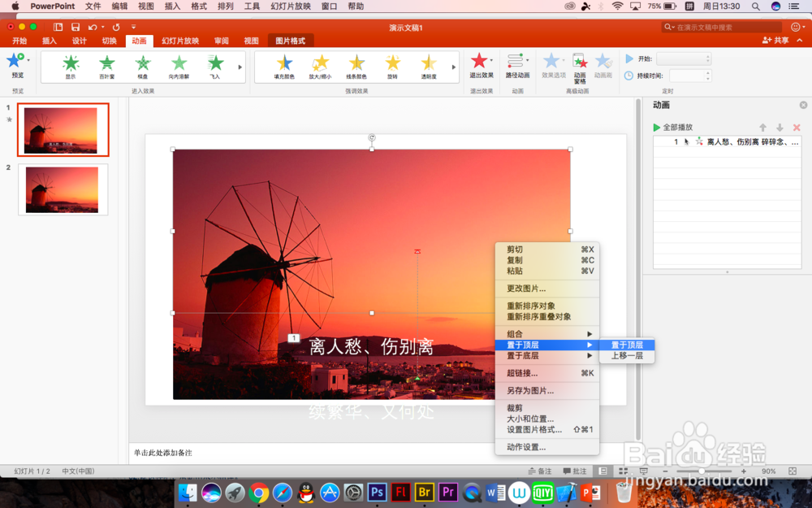This screenshot has height=508, width=812.
Task: Choose 置于顶层 in the submenu
Action: (x=627, y=345)
